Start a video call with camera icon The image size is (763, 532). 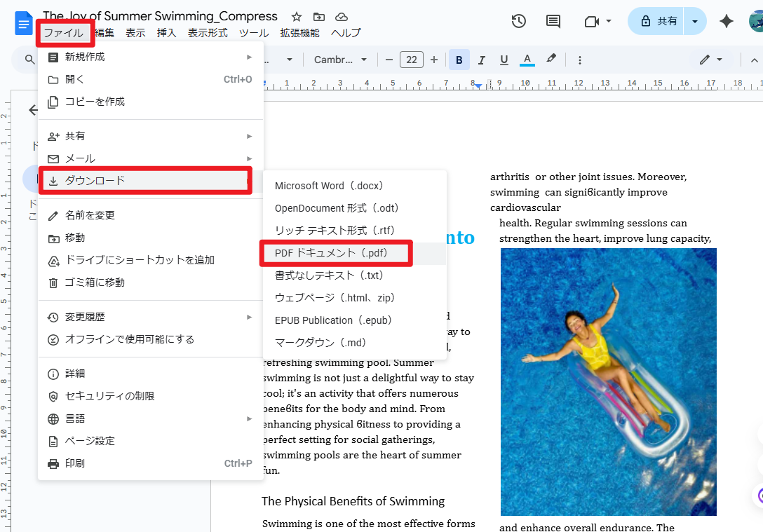592,22
